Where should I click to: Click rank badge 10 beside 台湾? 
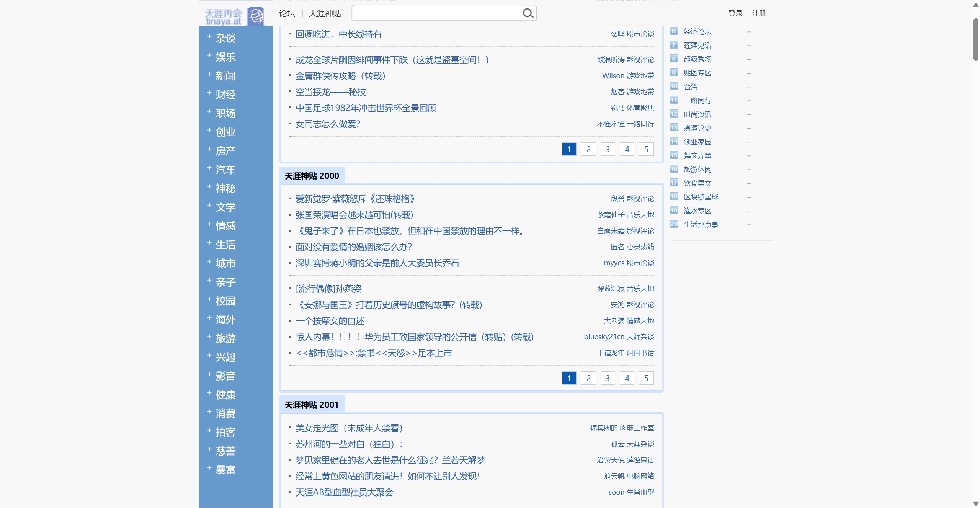coord(674,87)
